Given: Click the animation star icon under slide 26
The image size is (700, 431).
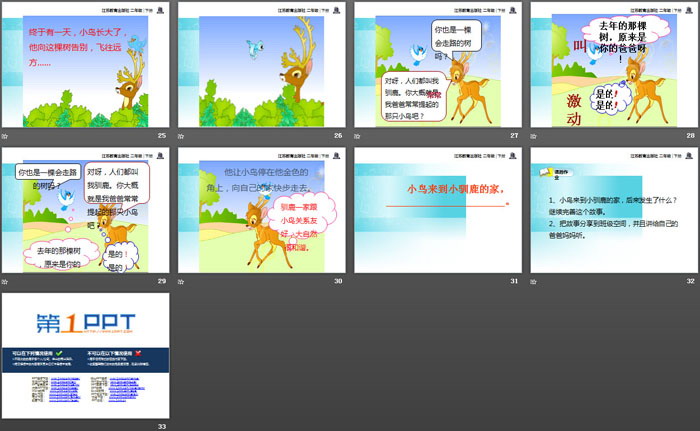Looking at the screenshot, I should coord(181,136).
